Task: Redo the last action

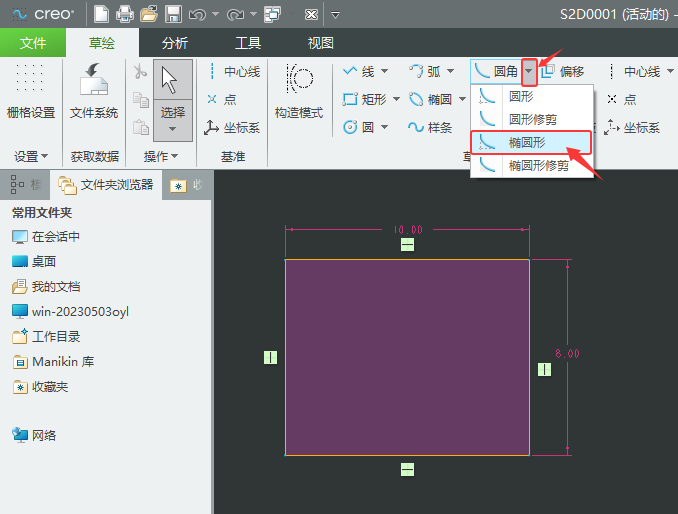Action: (x=236, y=15)
